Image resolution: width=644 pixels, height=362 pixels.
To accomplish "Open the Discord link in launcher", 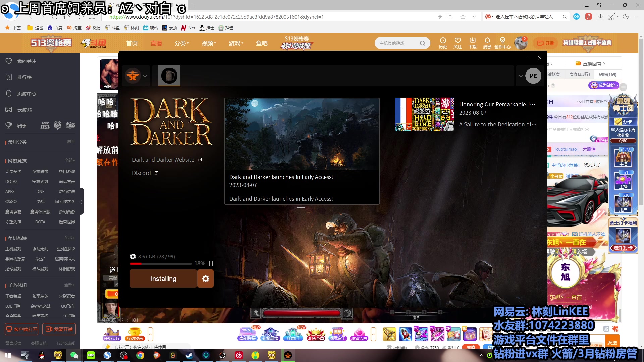I will coord(145,173).
